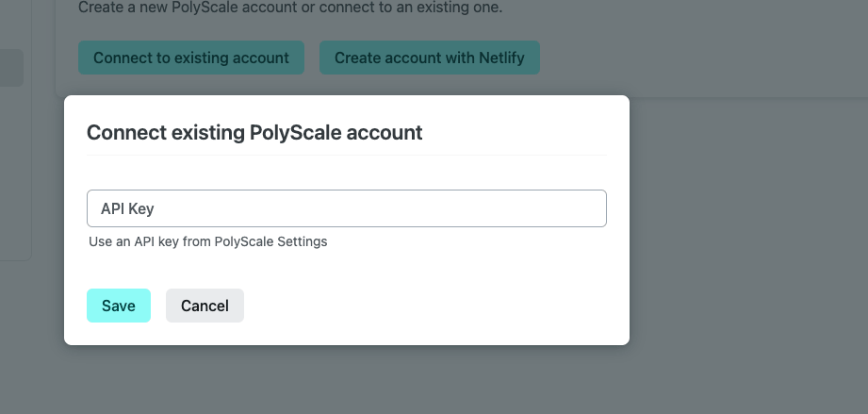This screenshot has height=414, width=868.
Task: Click the dimmed area right of the dialog
Action: [x=745, y=236]
